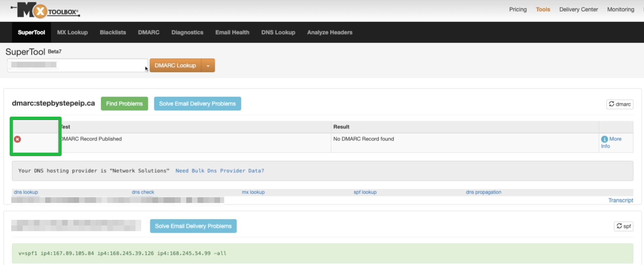Click the Result column header

click(341, 127)
